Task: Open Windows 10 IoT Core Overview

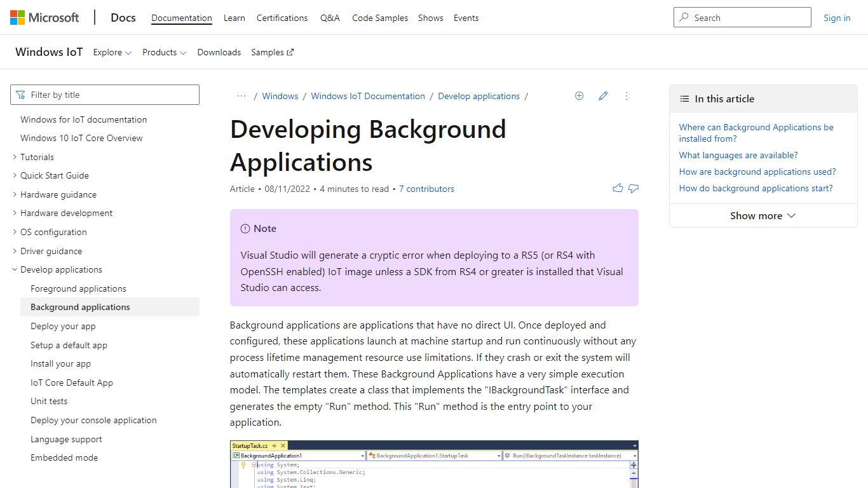Action: pyautogui.click(x=81, y=138)
